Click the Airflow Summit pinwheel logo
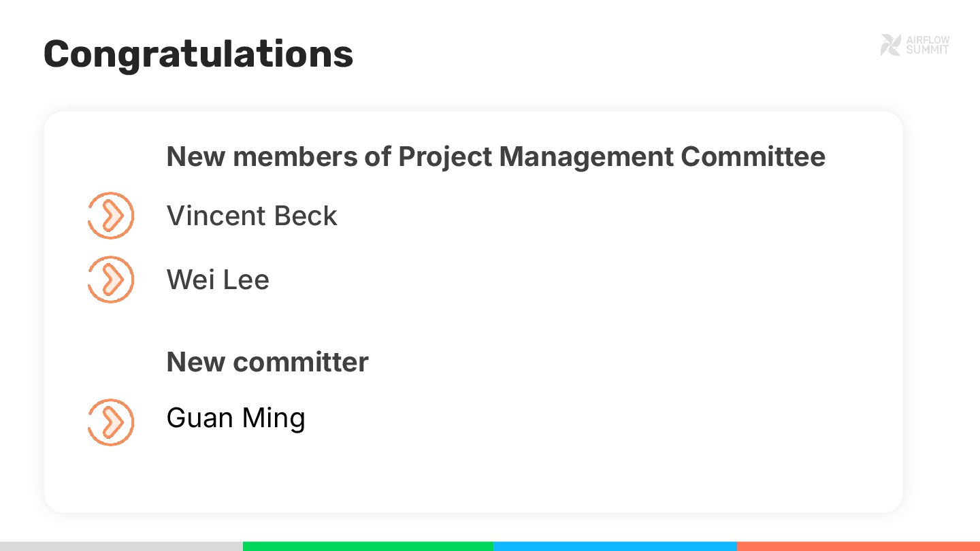This screenshot has width=980, height=551. click(890, 45)
